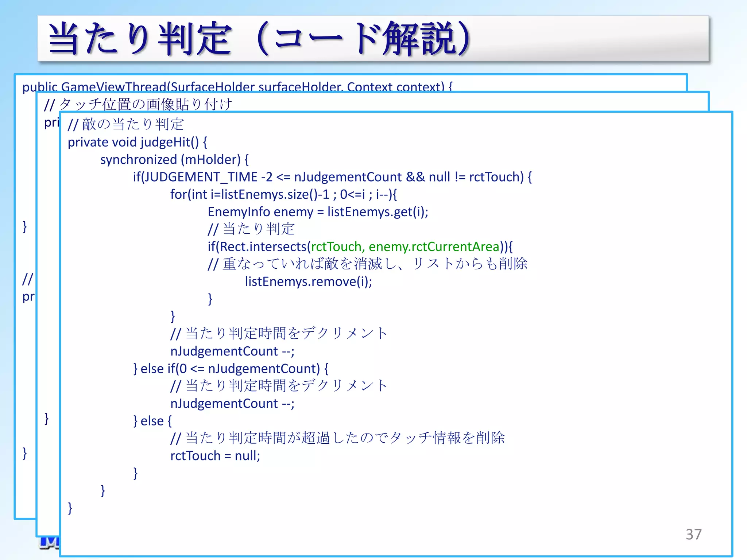The width and height of the screenshot is (747, 560).
Task: Click the } else { line
Action: (x=152, y=421)
